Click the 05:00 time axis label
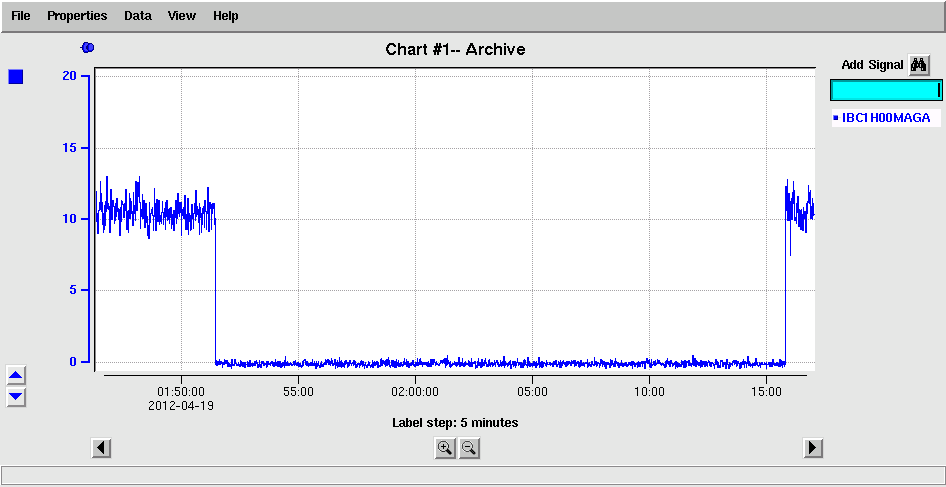Image resolution: width=946 pixels, height=487 pixels. tap(532, 392)
